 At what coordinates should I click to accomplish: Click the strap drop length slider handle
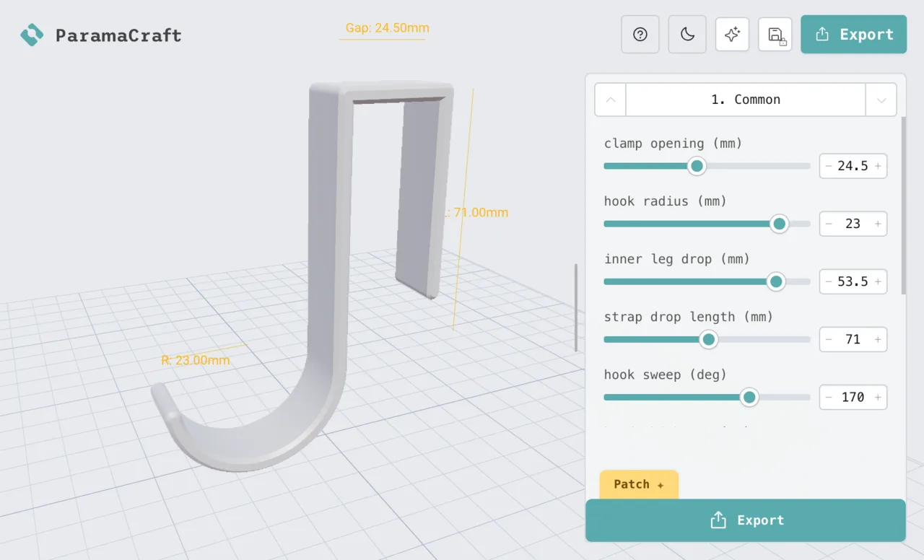point(709,339)
